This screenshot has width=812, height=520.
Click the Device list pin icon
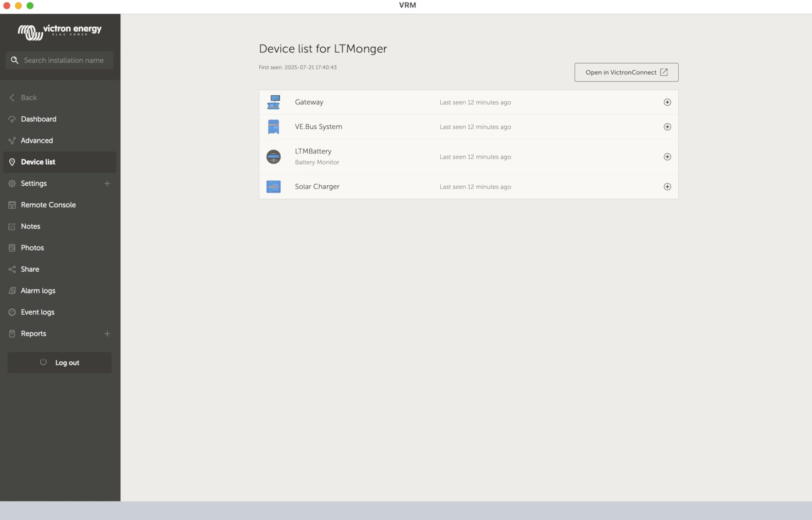coord(12,162)
